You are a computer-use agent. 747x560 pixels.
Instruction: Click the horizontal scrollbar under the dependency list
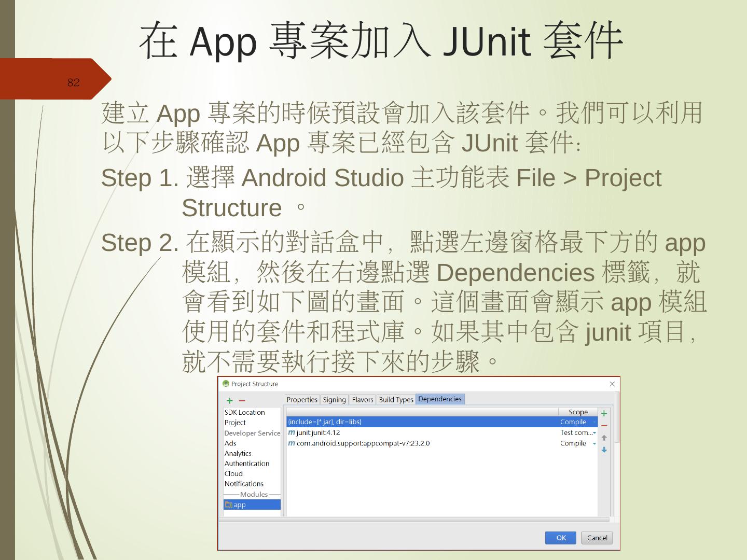coord(414,520)
